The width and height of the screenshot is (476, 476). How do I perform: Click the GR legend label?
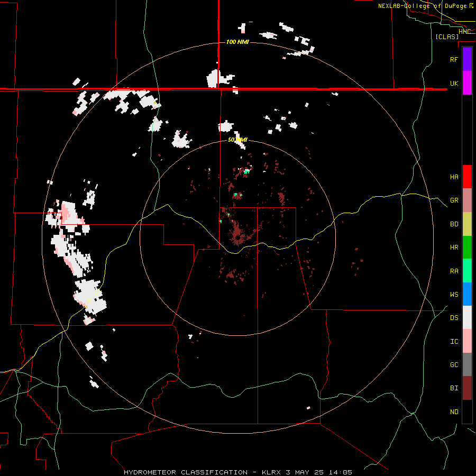point(454,200)
